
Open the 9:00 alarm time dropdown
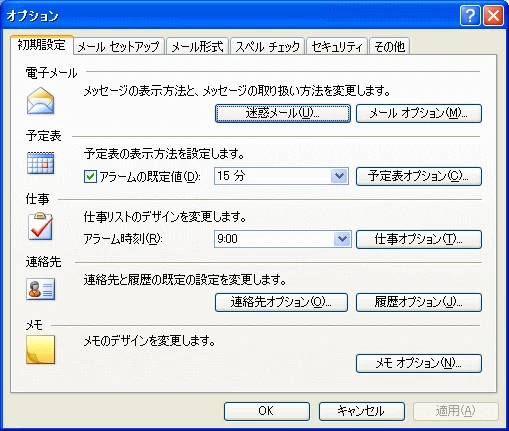pos(342,239)
